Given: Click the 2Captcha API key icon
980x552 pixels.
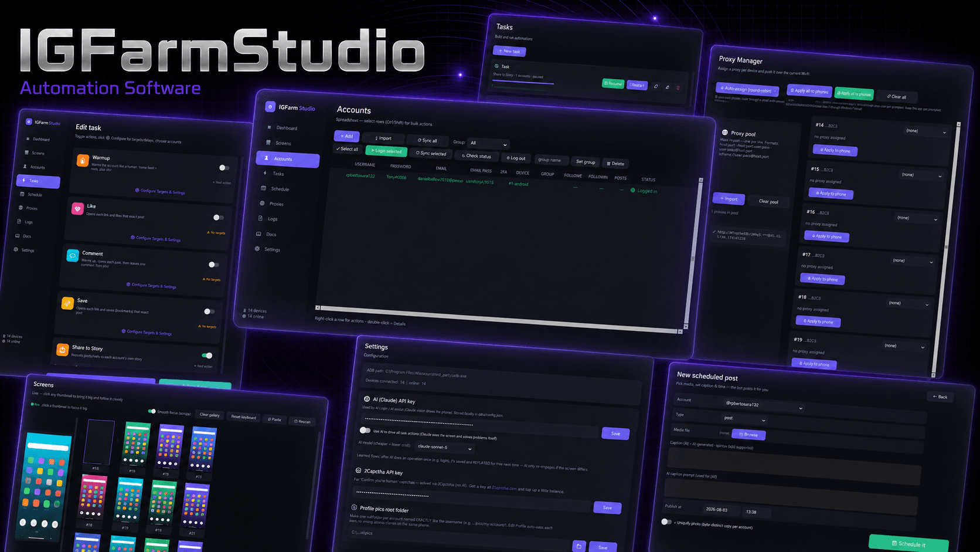Looking at the screenshot, I should (358, 470).
